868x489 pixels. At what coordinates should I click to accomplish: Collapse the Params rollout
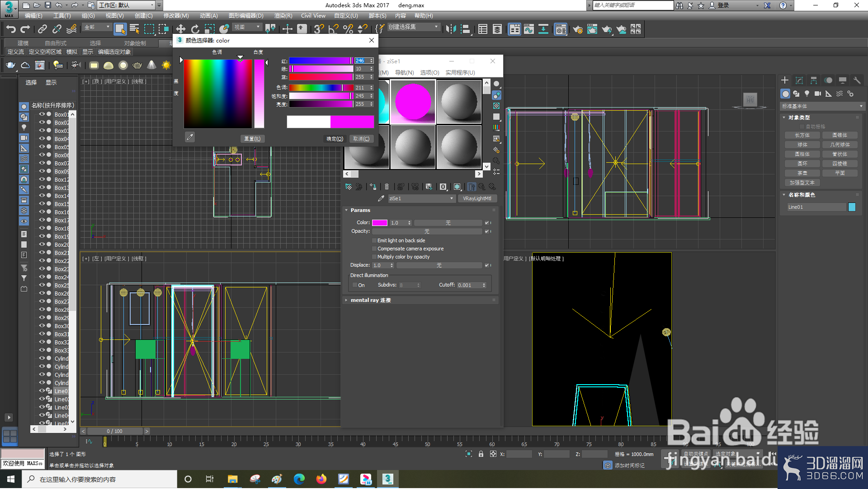[360, 210]
